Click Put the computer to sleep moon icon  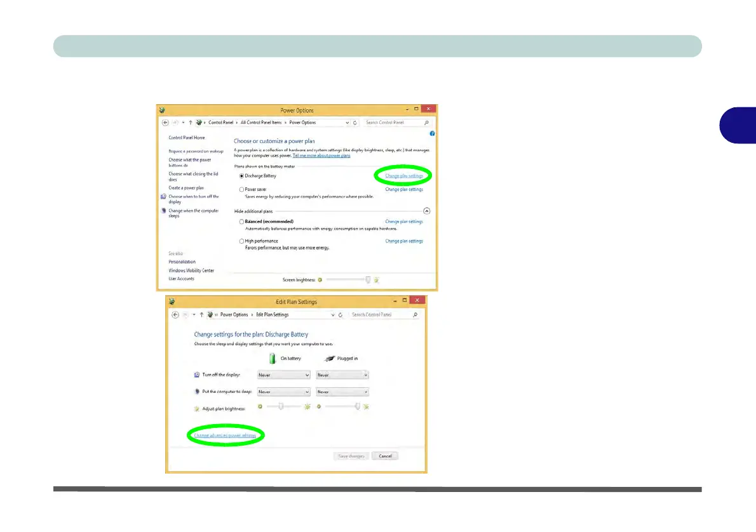point(197,392)
